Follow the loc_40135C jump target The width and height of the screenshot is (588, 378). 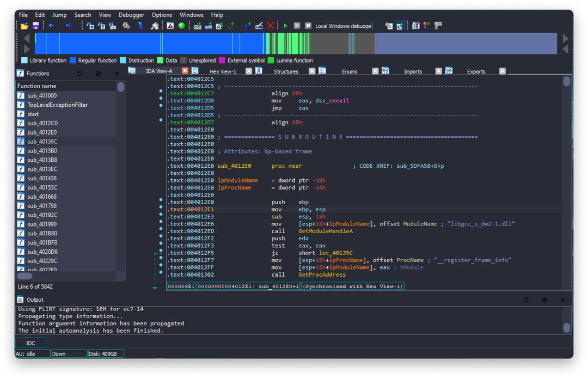coord(336,253)
